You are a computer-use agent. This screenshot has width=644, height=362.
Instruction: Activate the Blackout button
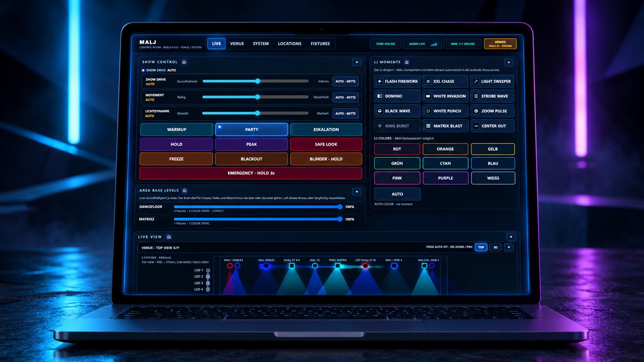(252, 159)
